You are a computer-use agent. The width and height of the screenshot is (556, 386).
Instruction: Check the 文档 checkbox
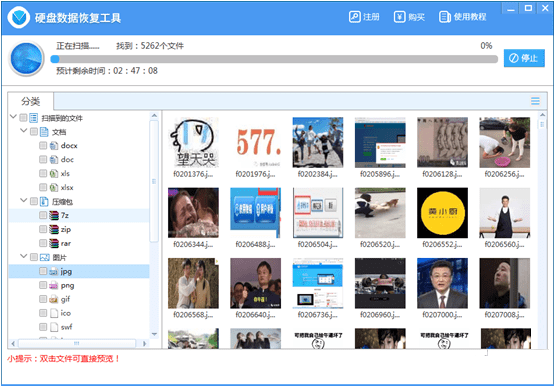tap(34, 132)
